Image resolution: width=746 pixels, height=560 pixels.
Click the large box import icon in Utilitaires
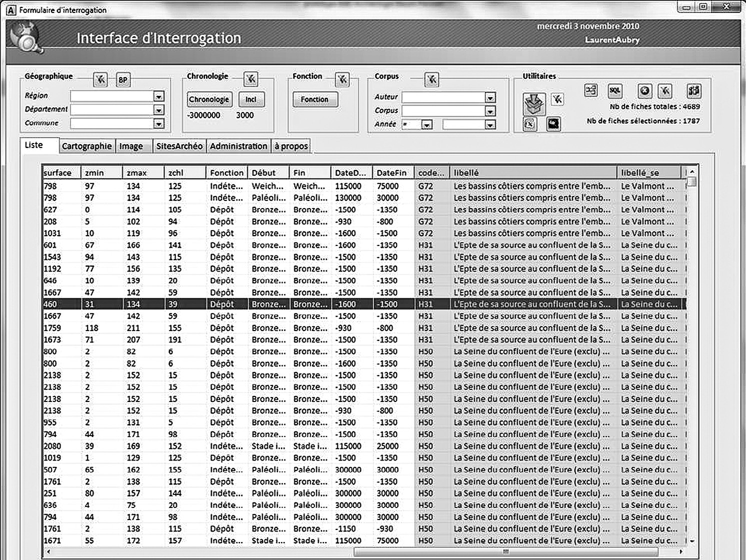[x=533, y=103]
